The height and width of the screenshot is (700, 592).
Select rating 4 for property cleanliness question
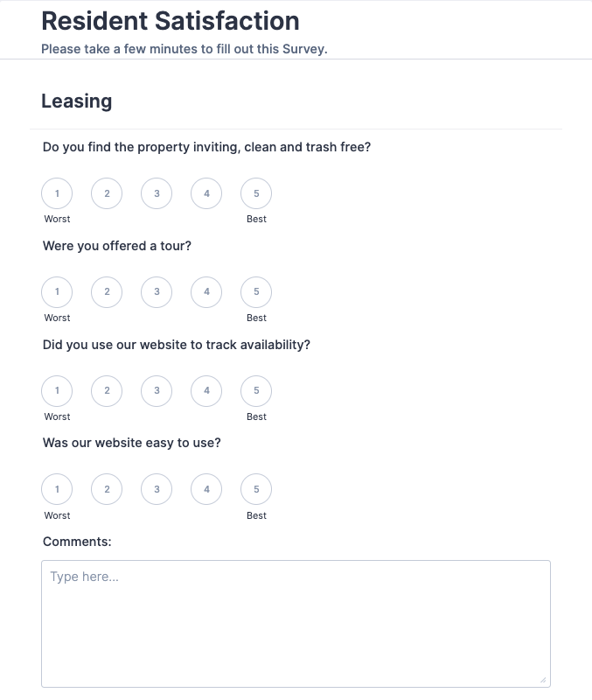tap(206, 193)
